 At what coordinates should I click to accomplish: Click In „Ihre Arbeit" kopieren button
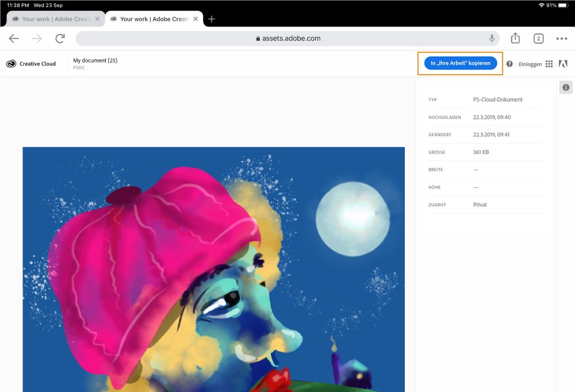460,63
